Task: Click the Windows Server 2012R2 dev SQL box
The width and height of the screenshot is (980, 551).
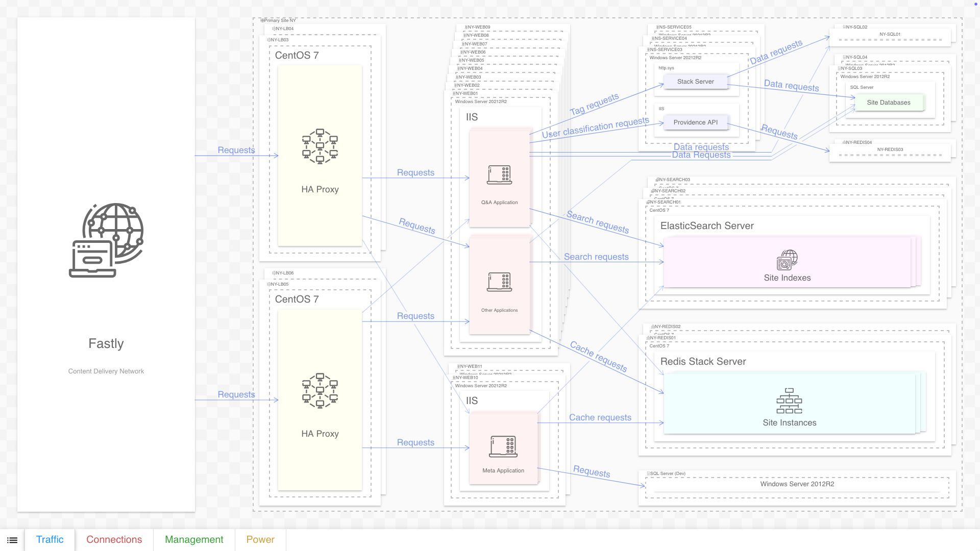Action: [797, 484]
